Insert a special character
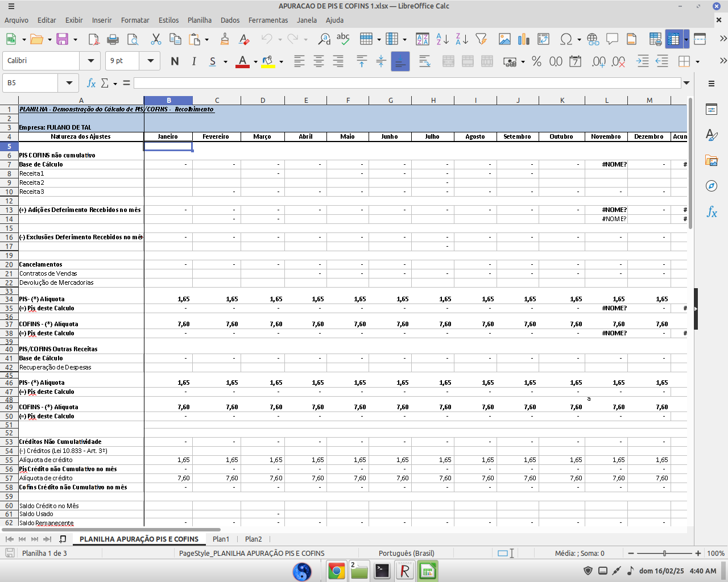This screenshot has width=728, height=582. [565, 39]
